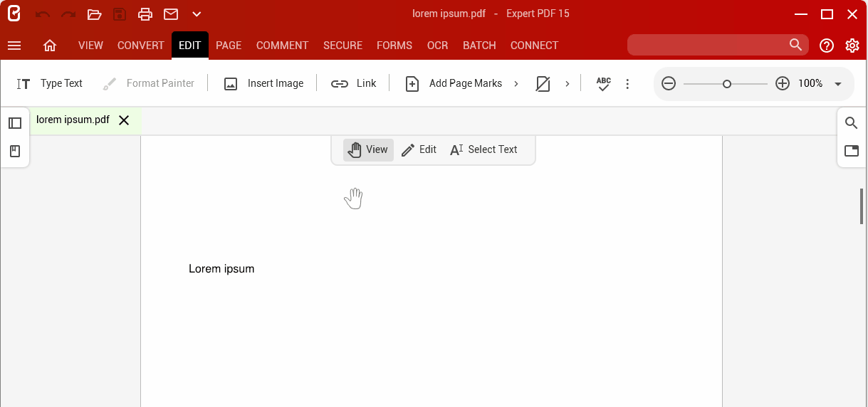Switch to Edit mode
868x407 pixels.
tap(419, 149)
